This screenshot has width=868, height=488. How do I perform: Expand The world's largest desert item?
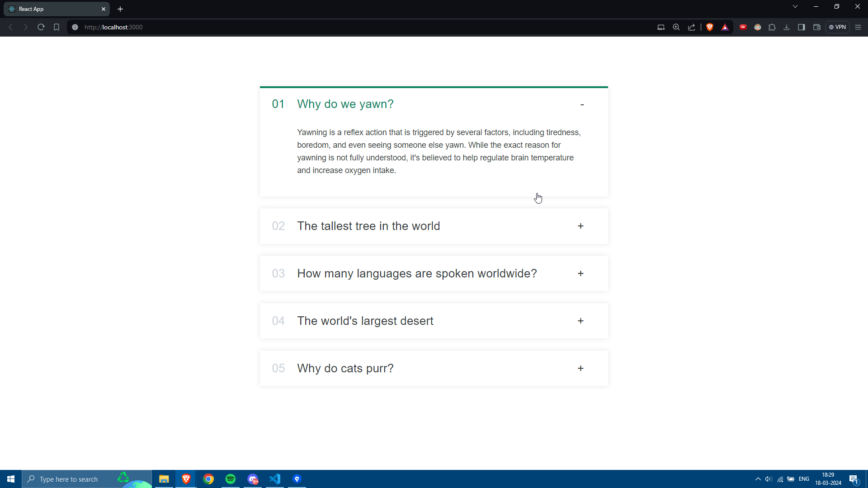tap(580, 321)
